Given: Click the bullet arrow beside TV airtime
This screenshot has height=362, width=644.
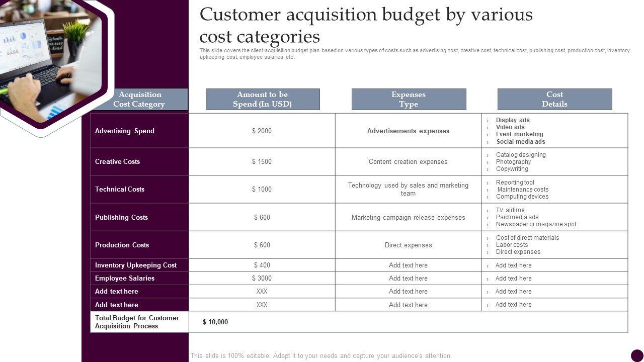Looking at the screenshot, I should pos(488,211).
